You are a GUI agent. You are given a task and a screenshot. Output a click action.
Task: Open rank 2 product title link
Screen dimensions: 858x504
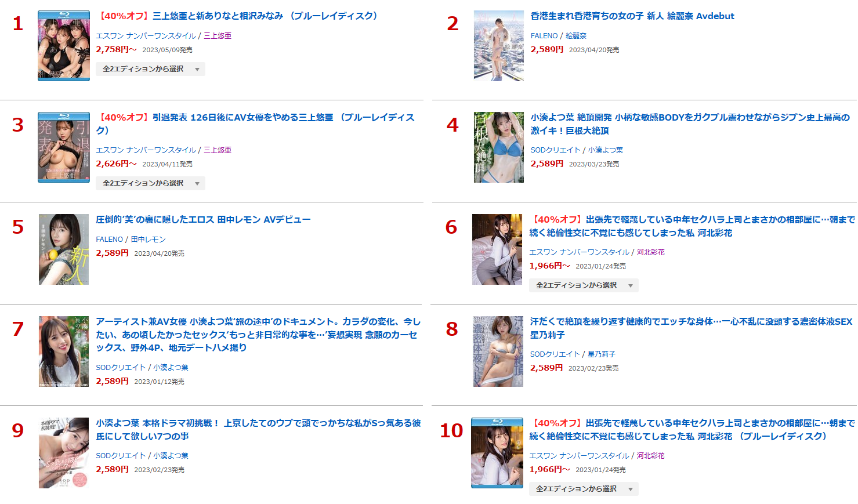click(x=632, y=16)
